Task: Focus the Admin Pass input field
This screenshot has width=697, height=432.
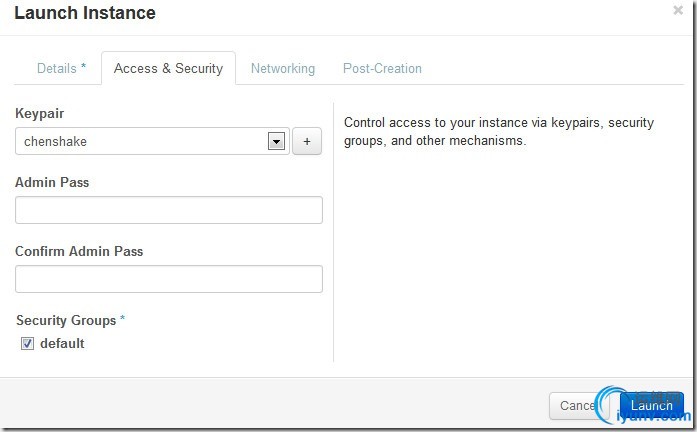Action: [169, 210]
